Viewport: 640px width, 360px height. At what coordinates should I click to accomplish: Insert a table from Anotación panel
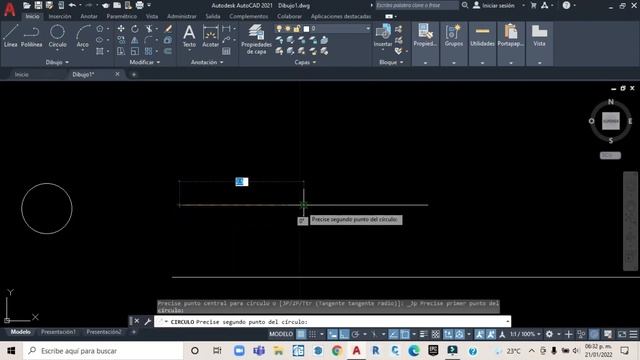pos(227,51)
